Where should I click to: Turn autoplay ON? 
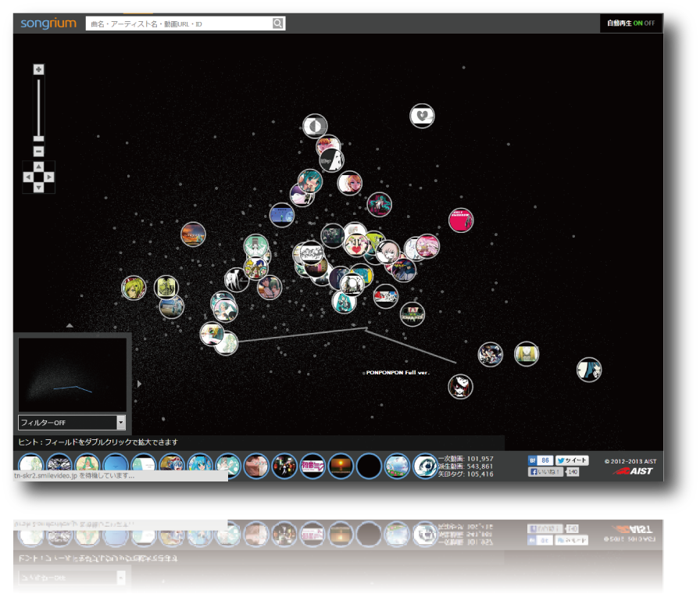(638, 23)
